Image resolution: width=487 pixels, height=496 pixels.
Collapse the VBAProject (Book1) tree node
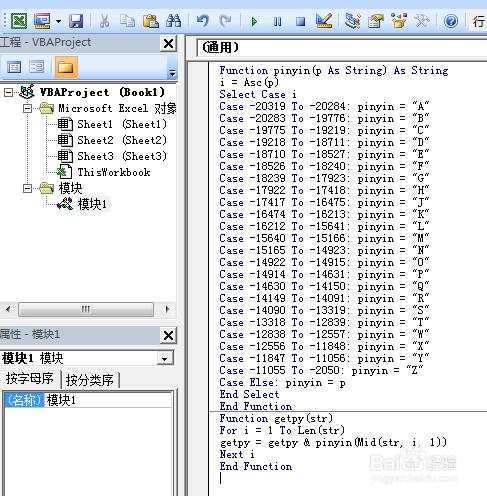coord(8,92)
